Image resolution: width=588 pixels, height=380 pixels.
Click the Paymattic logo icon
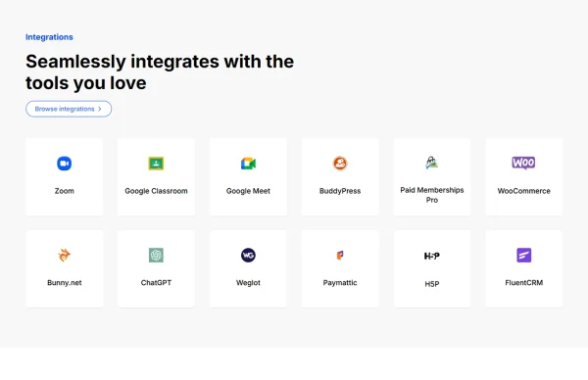tap(340, 256)
